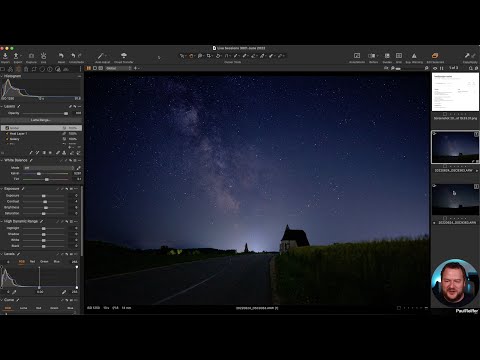Collapse the Levels panel

tap(2, 254)
